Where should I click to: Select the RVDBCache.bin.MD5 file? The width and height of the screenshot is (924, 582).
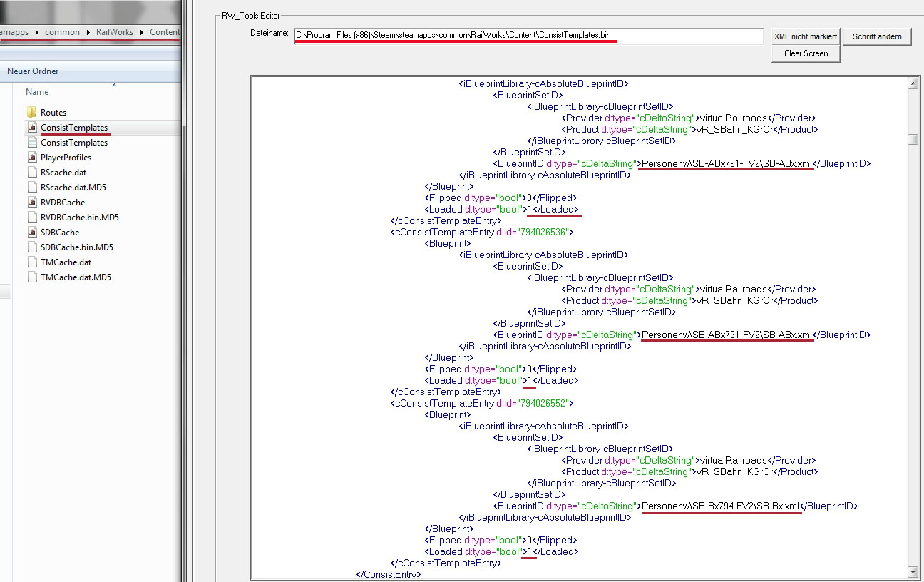coord(79,218)
